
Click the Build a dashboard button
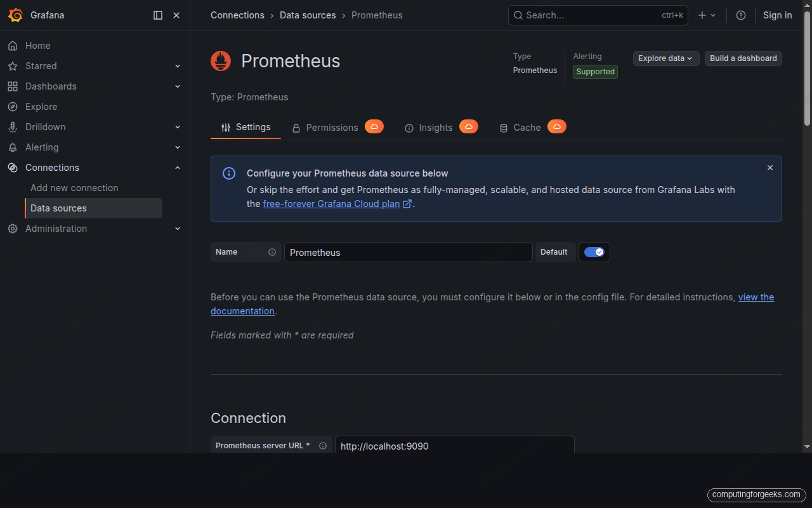(x=743, y=58)
